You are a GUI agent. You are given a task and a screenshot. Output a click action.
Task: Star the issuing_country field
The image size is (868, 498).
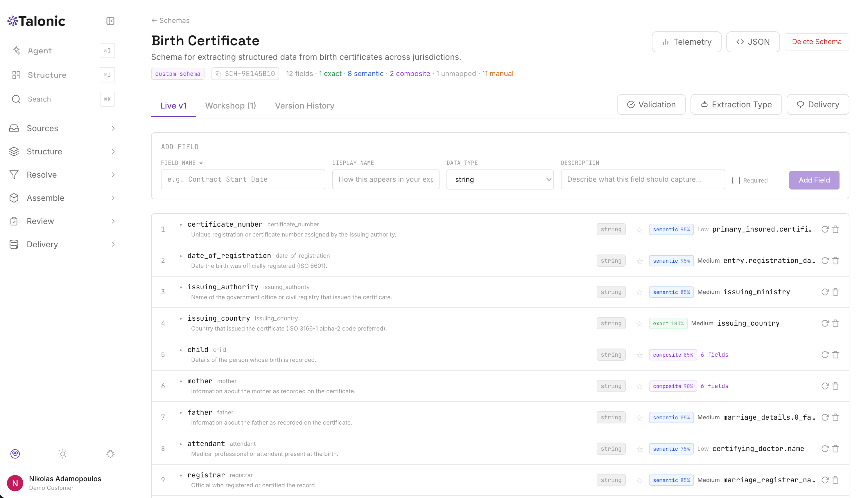click(x=639, y=324)
